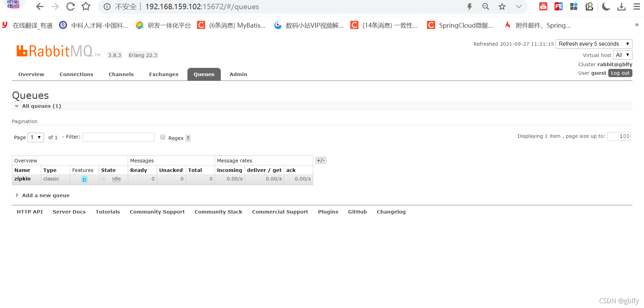The image size is (644, 308).
Task: Open the (14条消息) 一致性 bookmark
Action: pos(384,25)
